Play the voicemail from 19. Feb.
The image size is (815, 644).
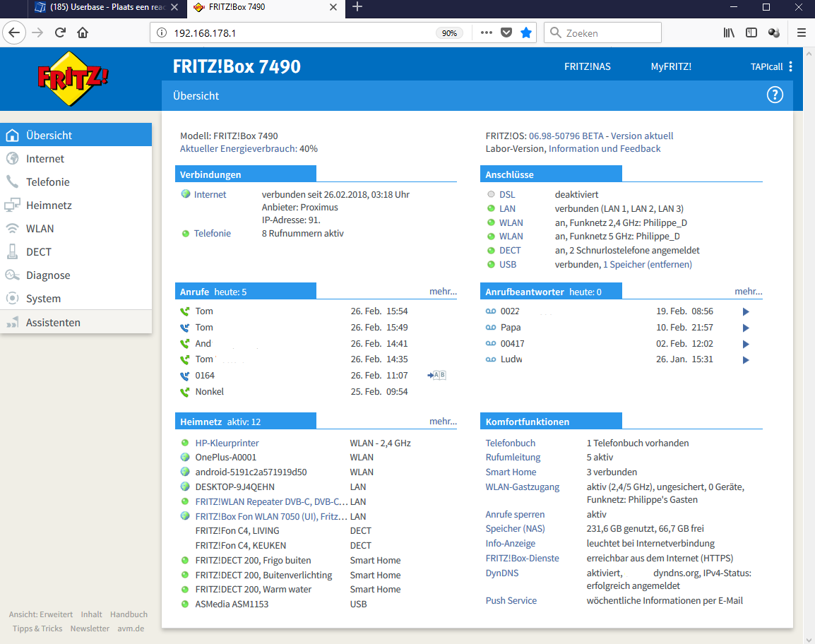[745, 311]
